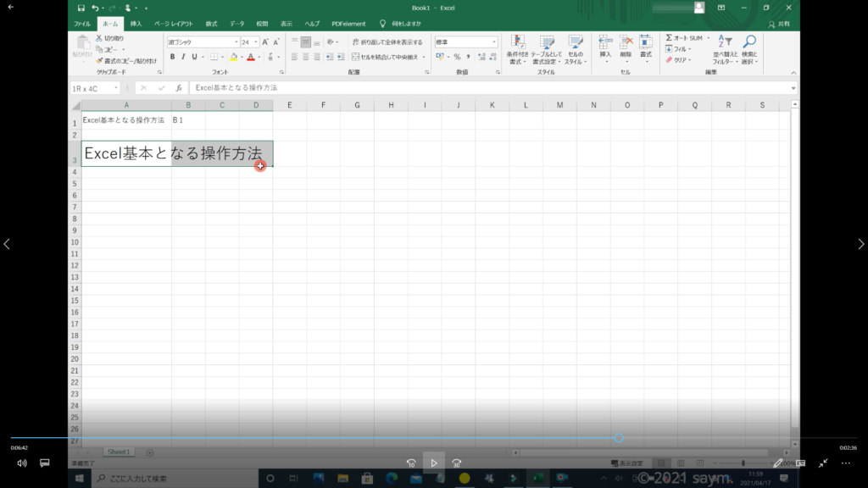The image size is (868, 488).
Task: Open the number format dropdown
Action: click(494, 42)
